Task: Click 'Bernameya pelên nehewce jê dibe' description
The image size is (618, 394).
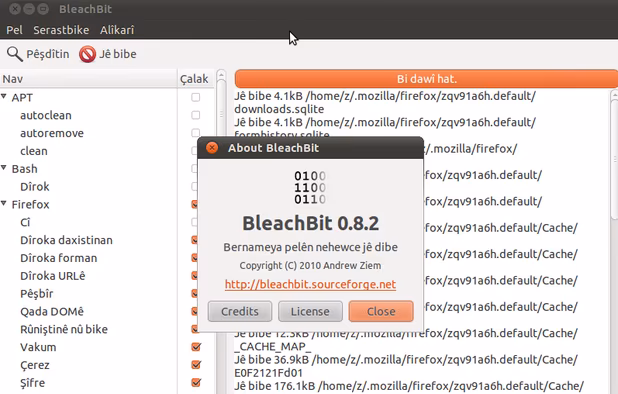Action: [x=310, y=247]
